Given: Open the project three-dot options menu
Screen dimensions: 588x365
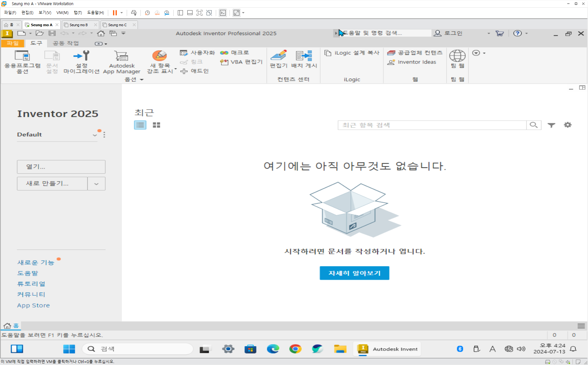Looking at the screenshot, I should point(104,135).
